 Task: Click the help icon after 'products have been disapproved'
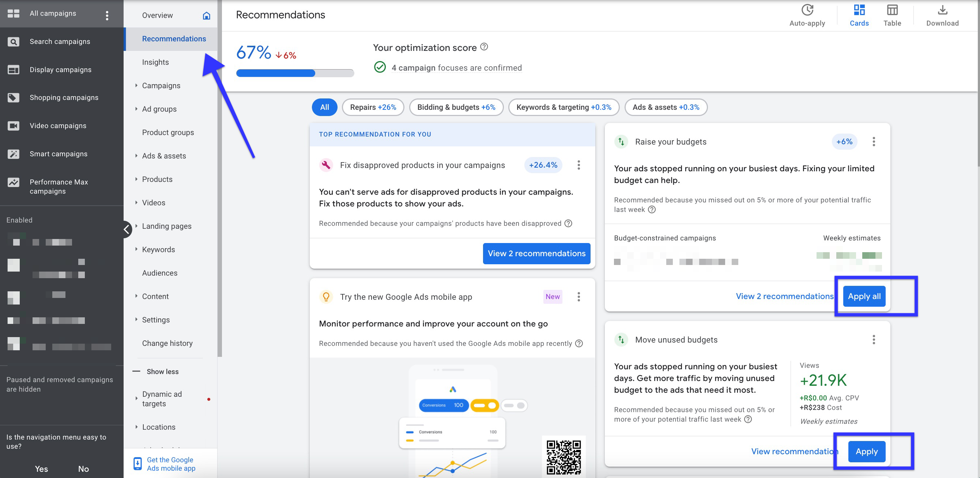568,223
